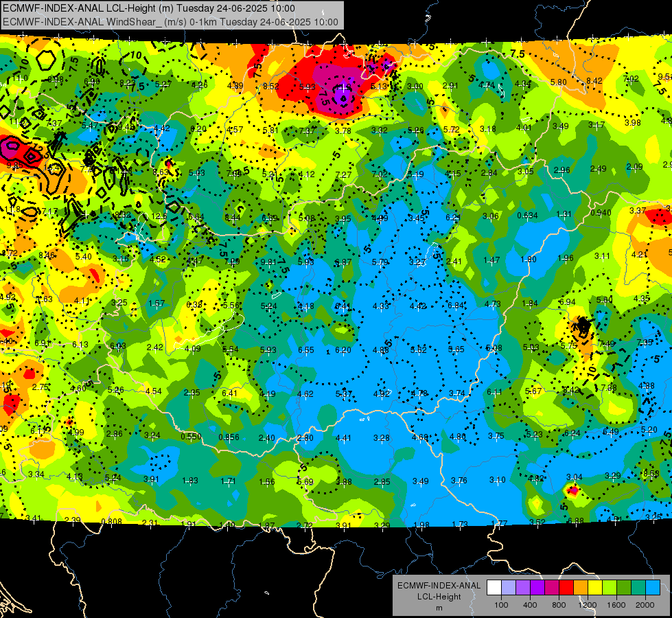Click the wind shear value 1.31
672x618 pixels.
point(564,214)
